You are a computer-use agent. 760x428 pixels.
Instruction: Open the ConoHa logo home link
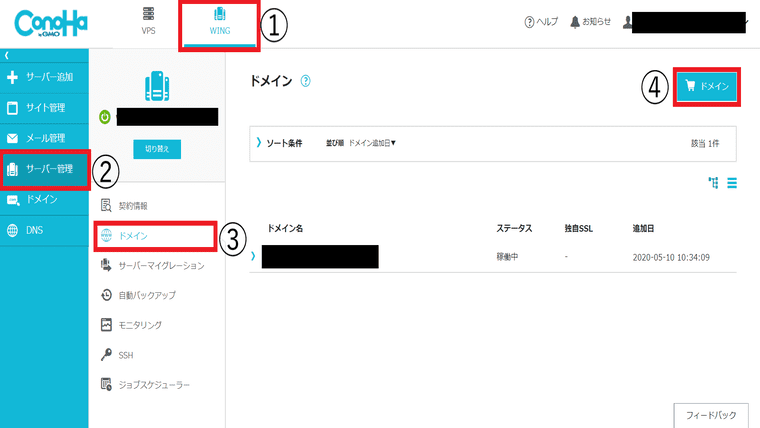[51, 23]
